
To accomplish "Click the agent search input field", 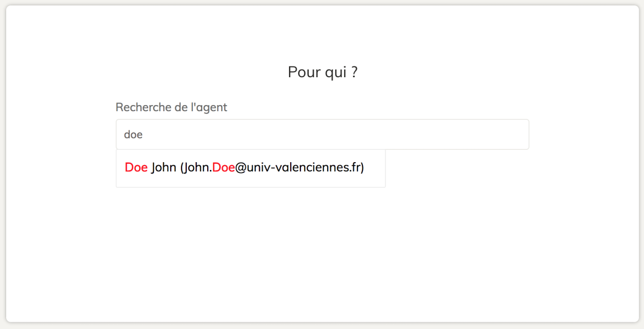I will (x=322, y=134).
